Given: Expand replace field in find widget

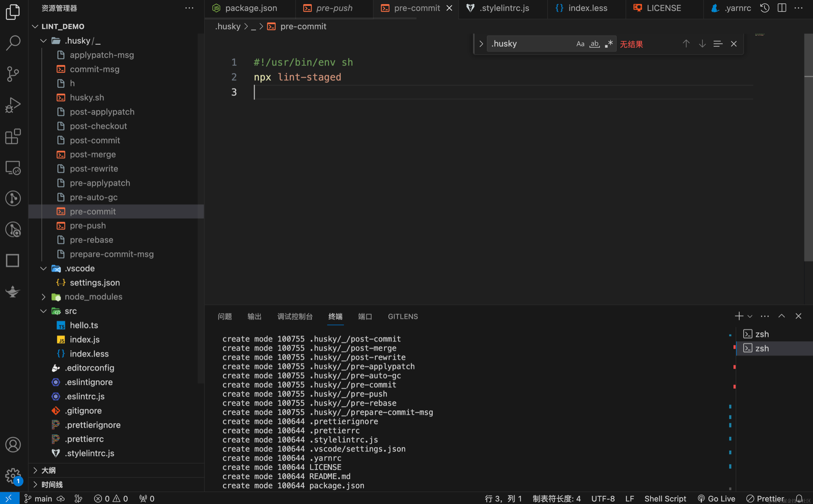Looking at the screenshot, I should point(481,44).
